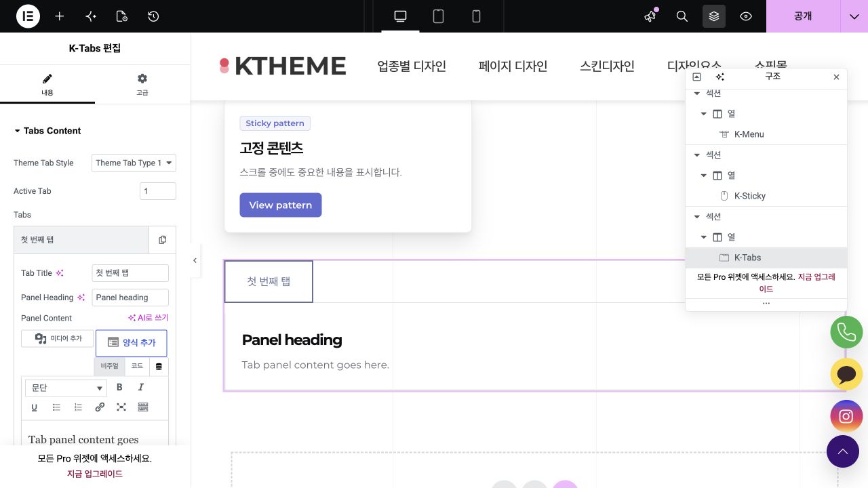The width and height of the screenshot is (868, 488).
Task: Switch to desktop device view
Action: (400, 16)
